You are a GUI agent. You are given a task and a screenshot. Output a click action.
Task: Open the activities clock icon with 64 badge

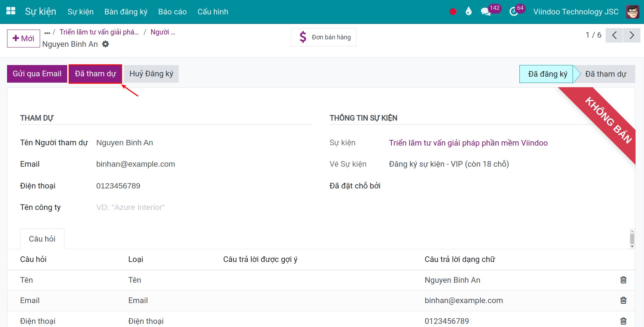click(514, 12)
